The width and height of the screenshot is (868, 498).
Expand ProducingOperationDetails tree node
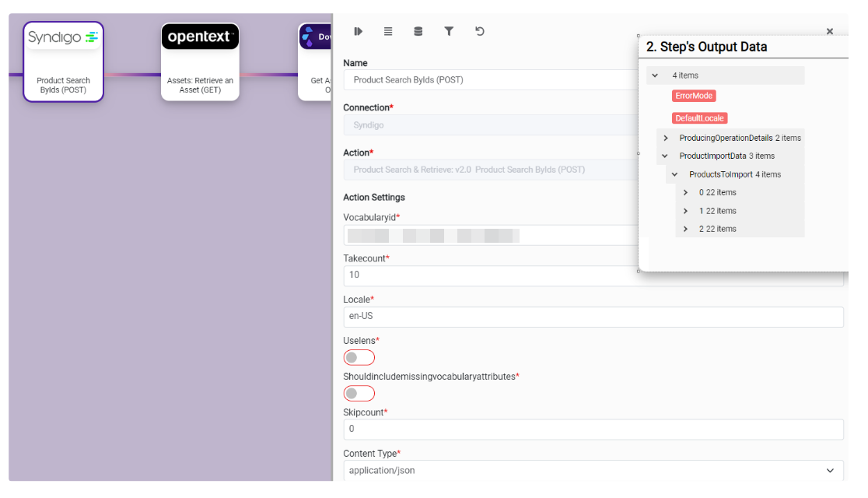[666, 138]
